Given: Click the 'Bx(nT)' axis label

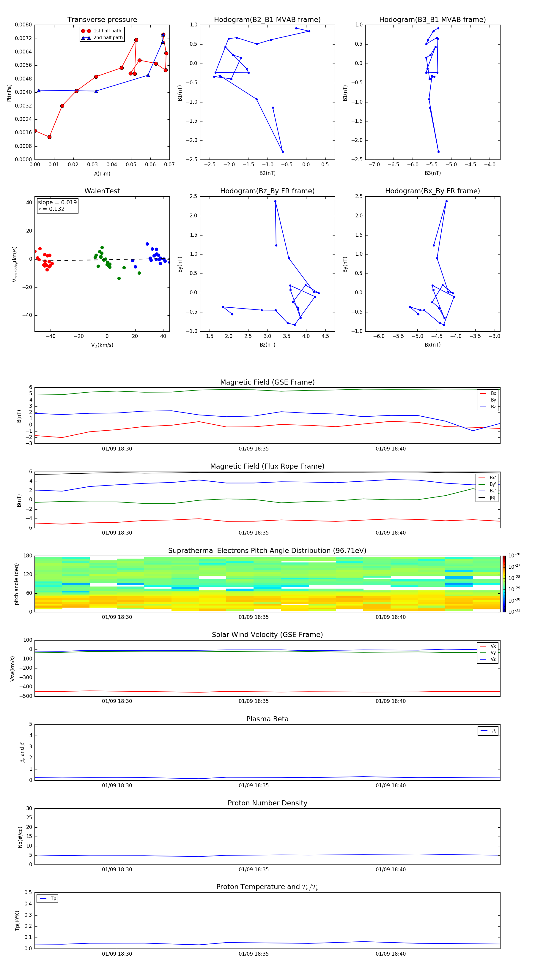Looking at the screenshot, I should click(432, 345).
